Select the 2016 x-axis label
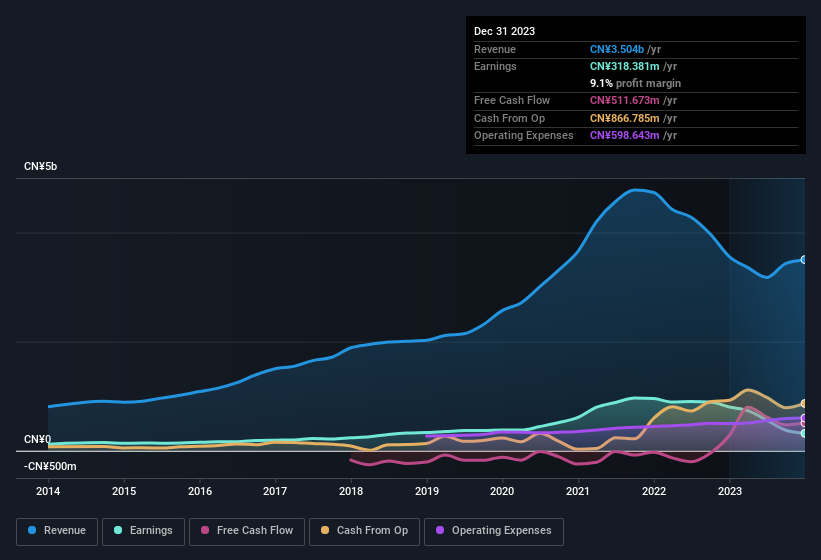 click(x=199, y=491)
